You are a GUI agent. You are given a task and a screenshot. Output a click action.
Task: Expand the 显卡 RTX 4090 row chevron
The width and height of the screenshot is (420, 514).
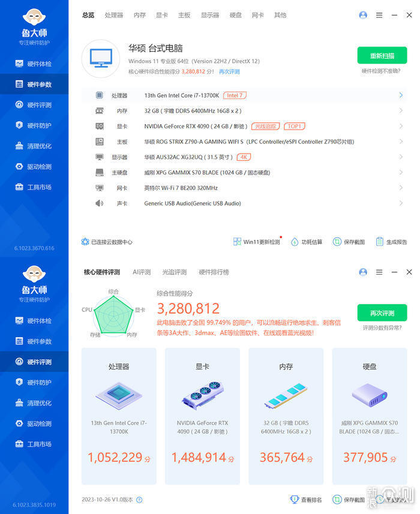401,126
